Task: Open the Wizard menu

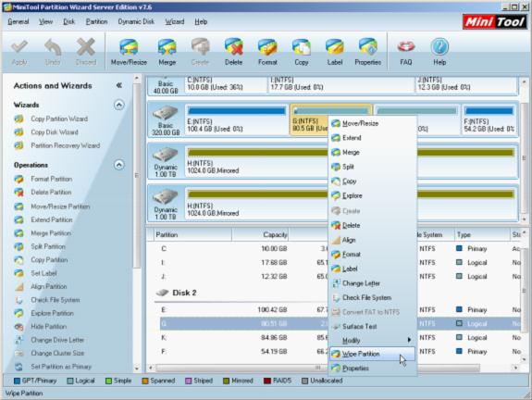Action: point(175,21)
